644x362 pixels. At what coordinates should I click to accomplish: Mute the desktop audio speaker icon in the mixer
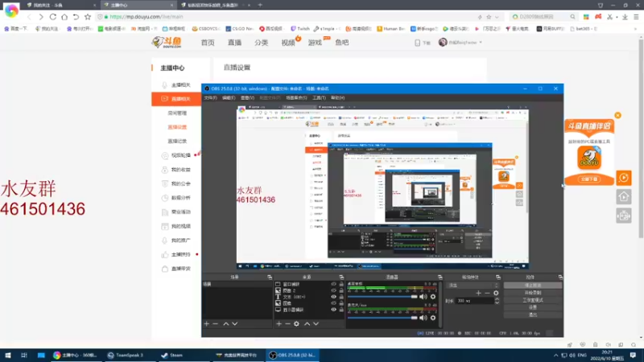tap(423, 296)
